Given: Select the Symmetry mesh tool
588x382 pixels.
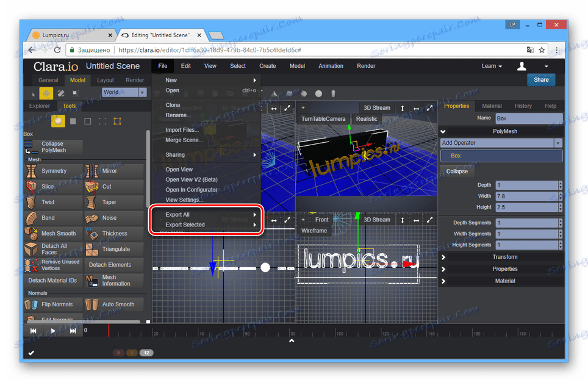Looking at the screenshot, I should click(53, 171).
